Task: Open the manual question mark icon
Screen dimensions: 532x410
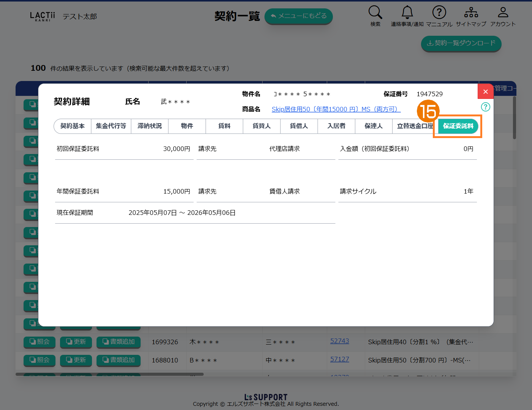Action: [439, 13]
